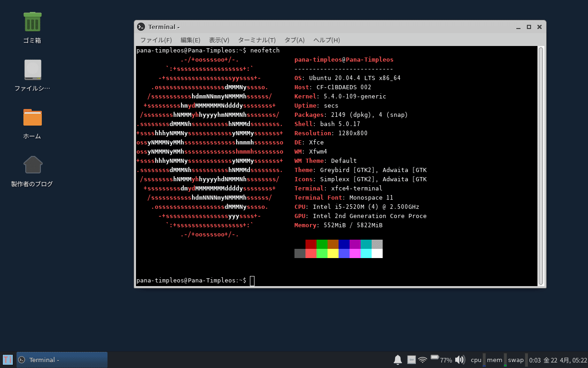Click the bright cyan color block in neofetch palette
The width and height of the screenshot is (588, 368).
tap(366, 253)
